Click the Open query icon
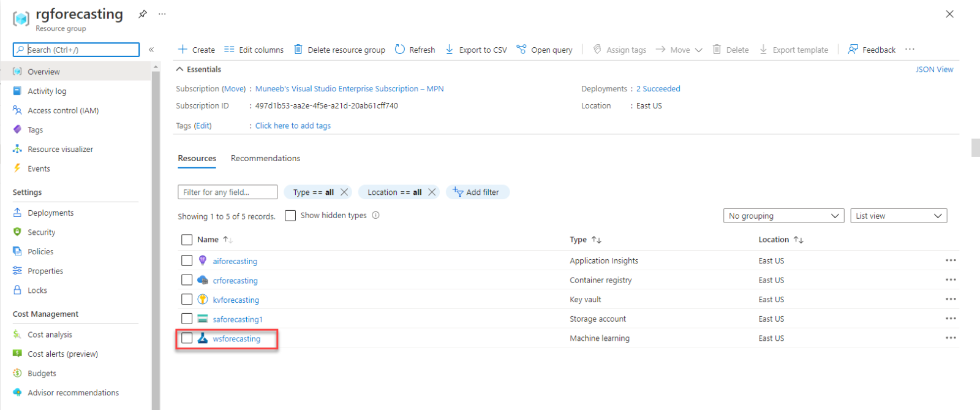The width and height of the screenshot is (980, 410). (x=521, y=50)
